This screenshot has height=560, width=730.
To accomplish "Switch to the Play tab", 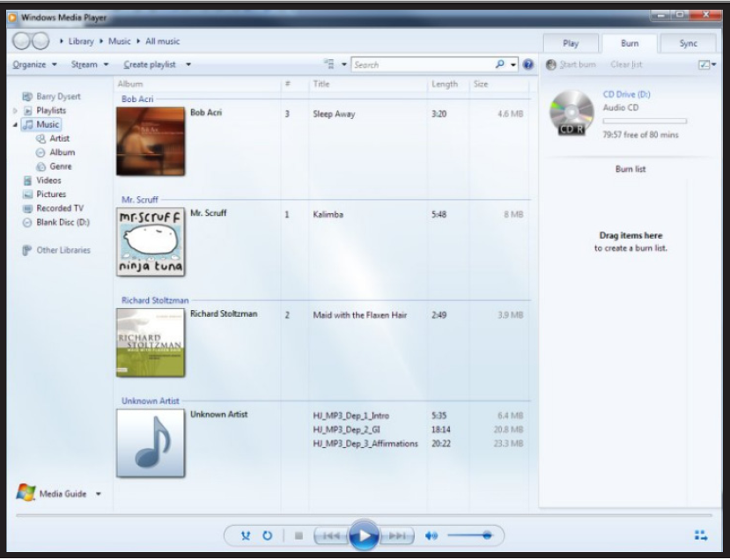I will [x=571, y=43].
